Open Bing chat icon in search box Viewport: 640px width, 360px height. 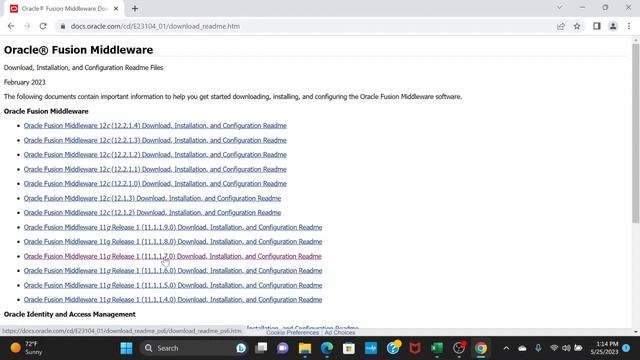[x=241, y=348]
